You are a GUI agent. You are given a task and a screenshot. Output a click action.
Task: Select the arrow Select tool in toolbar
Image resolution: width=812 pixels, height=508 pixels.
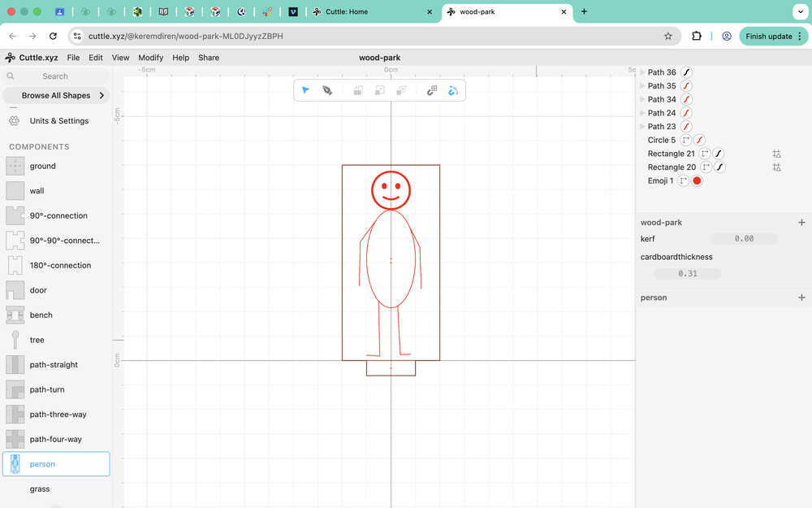click(x=305, y=90)
